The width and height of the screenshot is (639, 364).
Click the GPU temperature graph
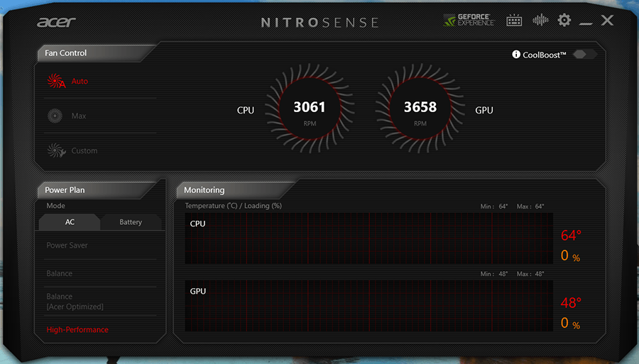[369, 305]
